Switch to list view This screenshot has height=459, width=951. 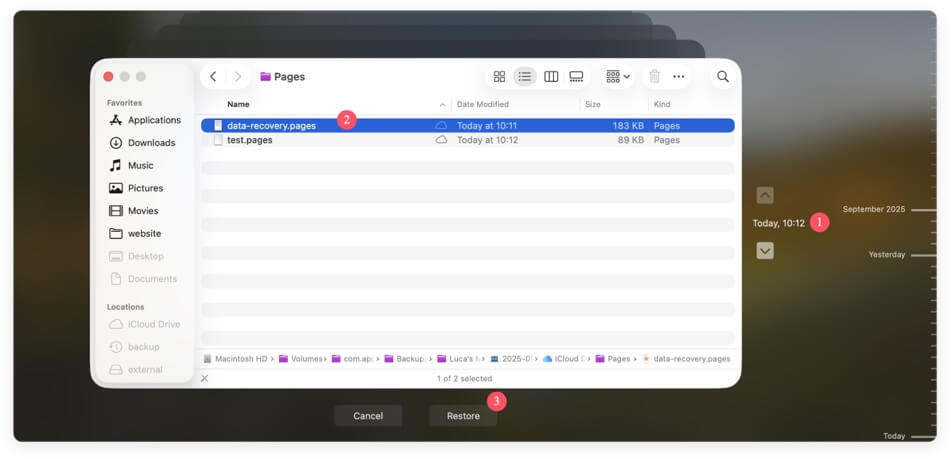pyautogui.click(x=525, y=76)
